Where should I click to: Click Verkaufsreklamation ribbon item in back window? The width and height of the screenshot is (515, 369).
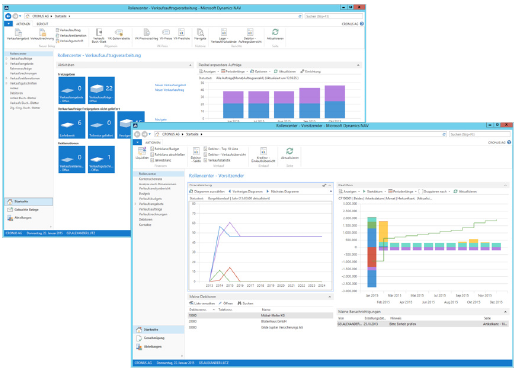point(71,35)
